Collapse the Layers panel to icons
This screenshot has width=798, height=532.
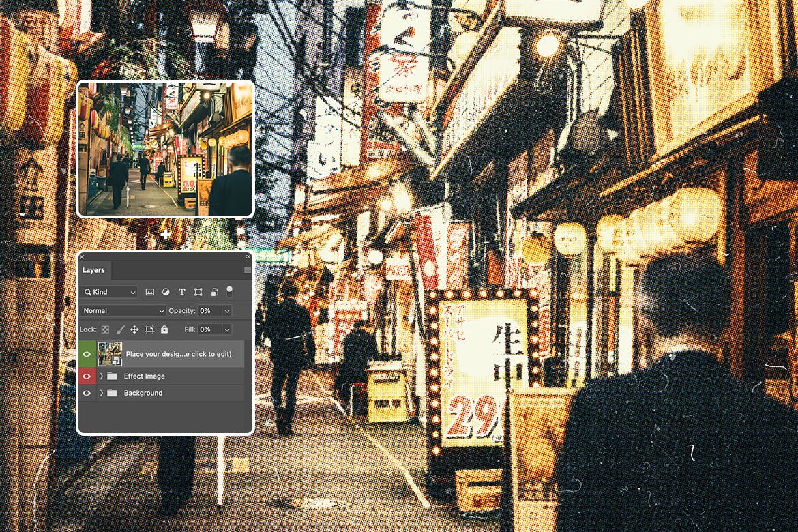coord(247,256)
